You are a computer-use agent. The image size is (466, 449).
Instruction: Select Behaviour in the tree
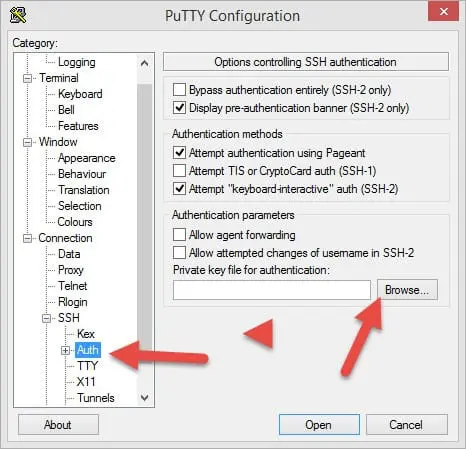pos(82,174)
